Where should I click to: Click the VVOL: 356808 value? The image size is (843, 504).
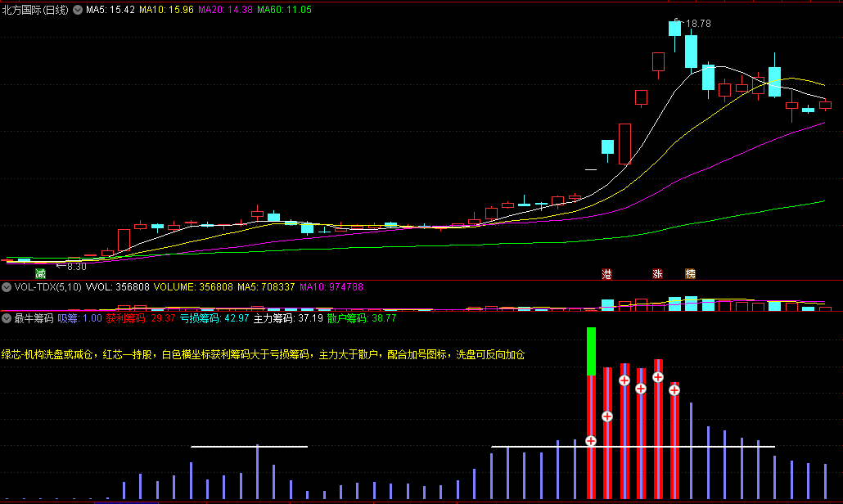[118, 287]
